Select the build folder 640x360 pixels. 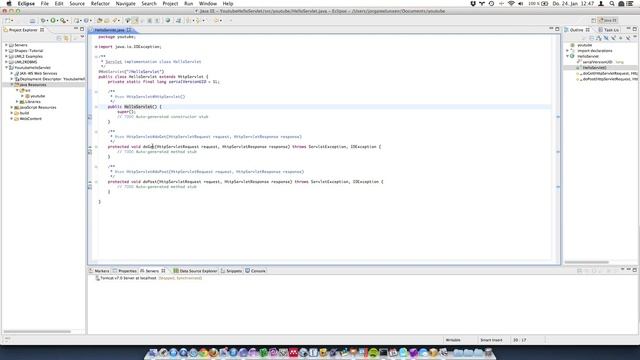tap(22, 113)
